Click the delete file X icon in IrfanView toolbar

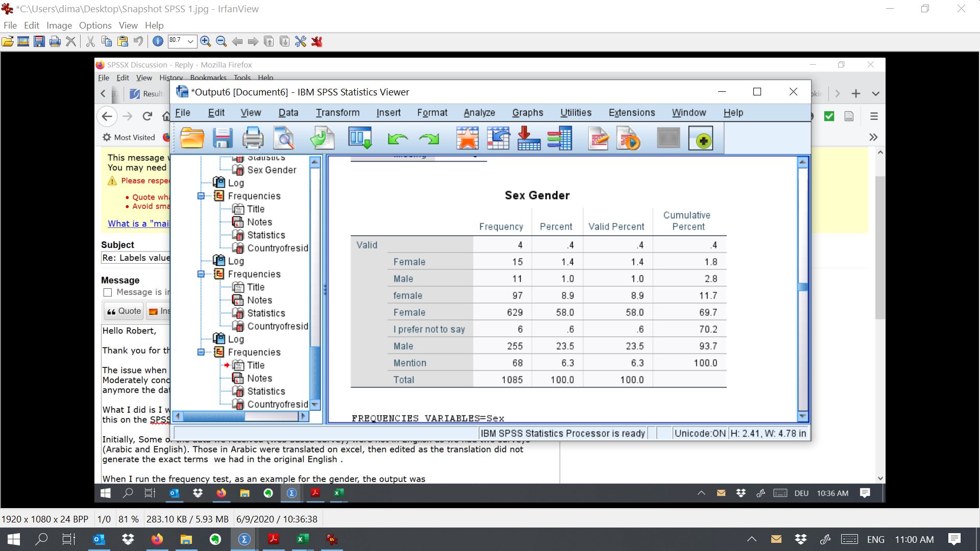71,42
